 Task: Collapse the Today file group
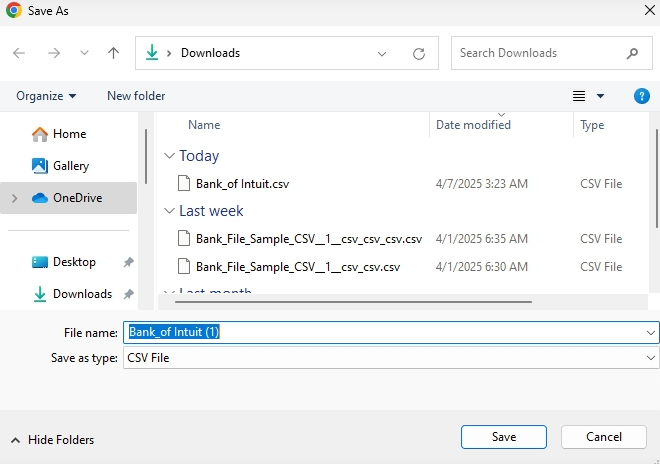click(x=168, y=156)
